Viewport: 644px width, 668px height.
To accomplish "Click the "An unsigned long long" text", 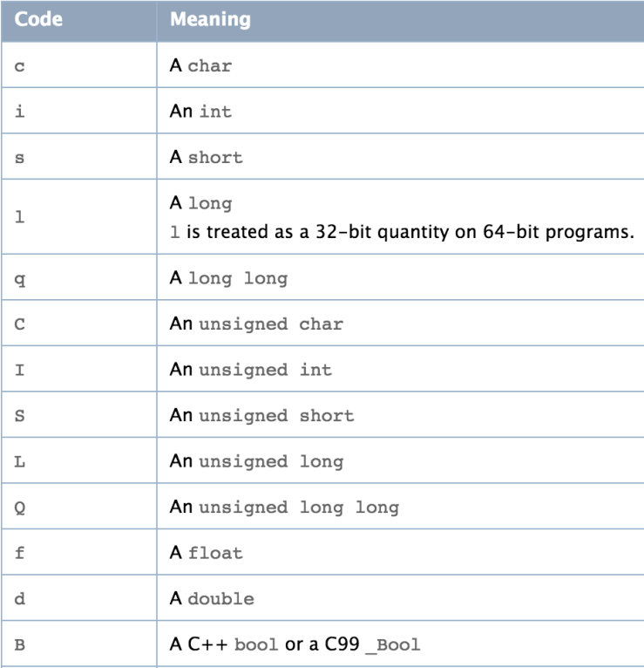I will tap(284, 507).
